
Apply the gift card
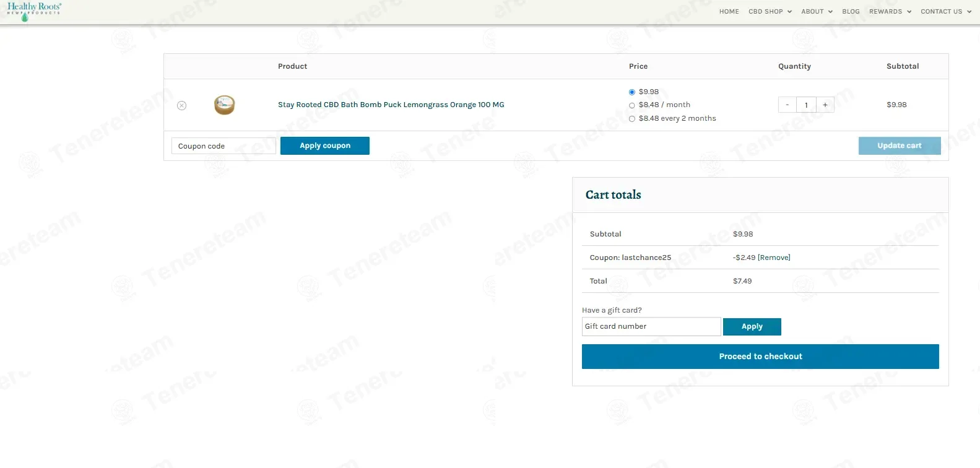(752, 326)
